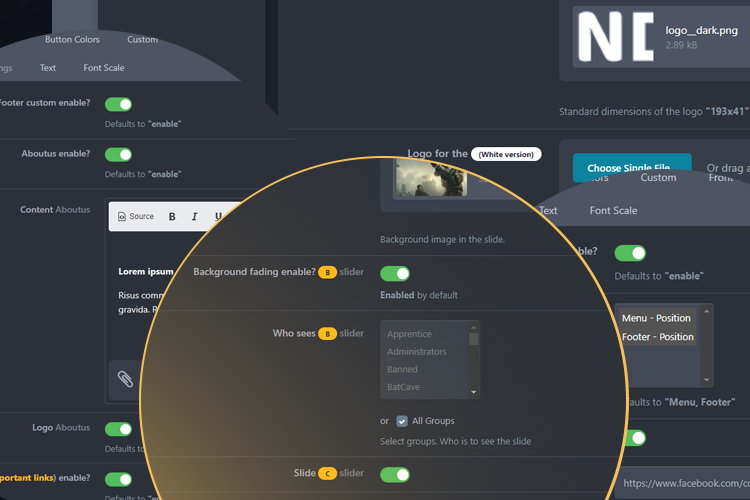Switch to the Font Scale tab on the left
The width and height of the screenshot is (750, 500).
coord(104,68)
